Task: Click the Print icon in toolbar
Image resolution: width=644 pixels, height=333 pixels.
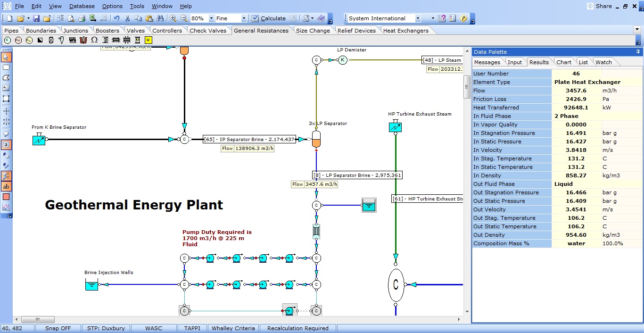Action: (82, 18)
